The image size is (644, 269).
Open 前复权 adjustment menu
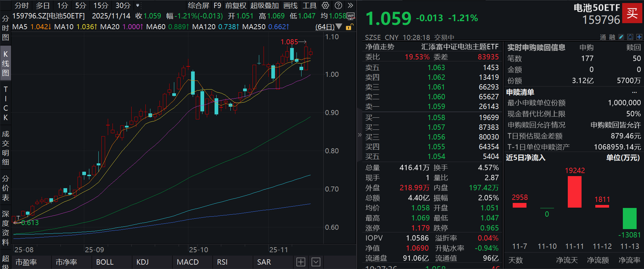[236, 5]
